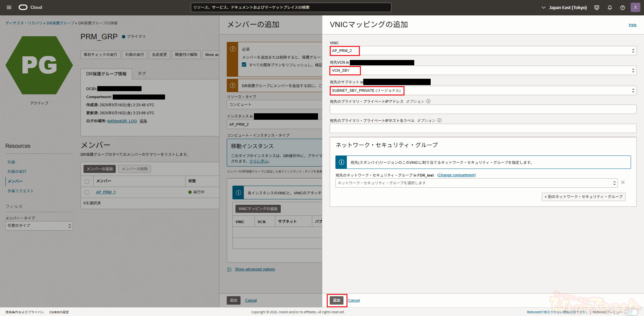Click info icon beside private IP address label
The image size is (644, 316).
(428, 102)
